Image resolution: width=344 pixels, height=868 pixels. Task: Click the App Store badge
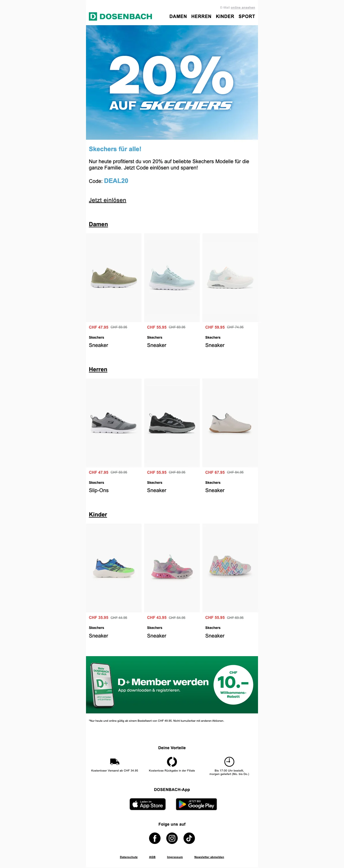click(148, 804)
